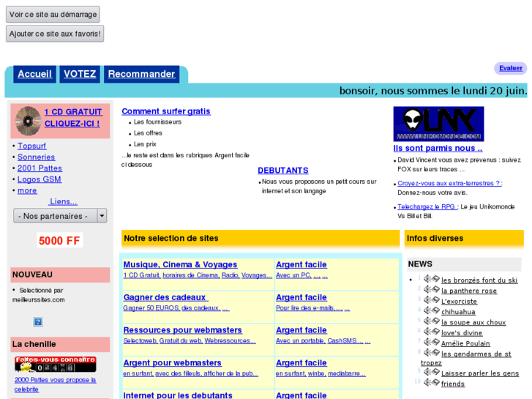The image size is (532, 399).
Task: Open the Topsurf link
Action: (32, 146)
